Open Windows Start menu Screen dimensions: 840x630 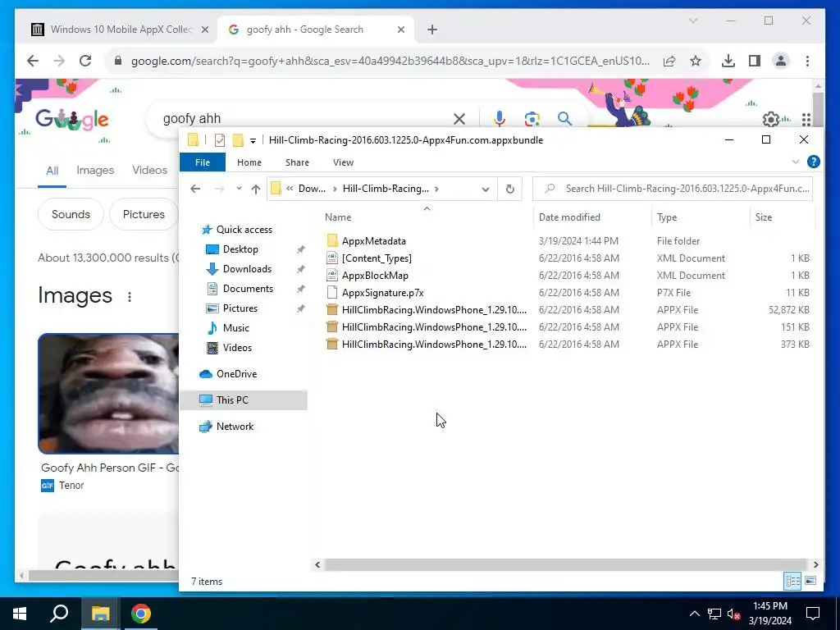pos(20,614)
